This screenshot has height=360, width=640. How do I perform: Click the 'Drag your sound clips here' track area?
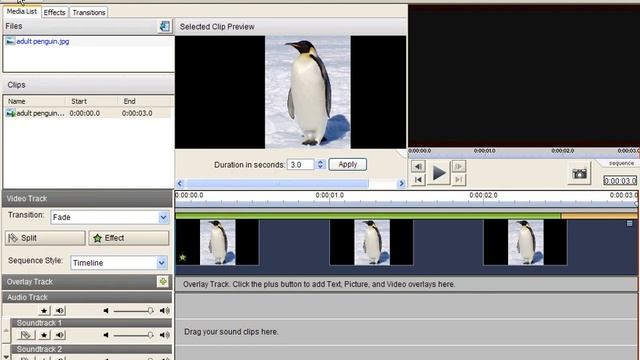click(406, 332)
